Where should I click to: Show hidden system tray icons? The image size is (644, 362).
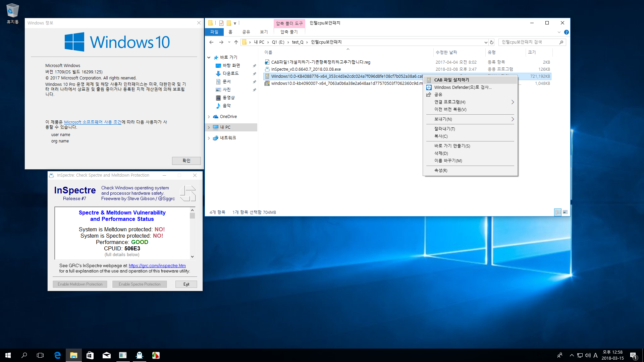[x=572, y=355]
